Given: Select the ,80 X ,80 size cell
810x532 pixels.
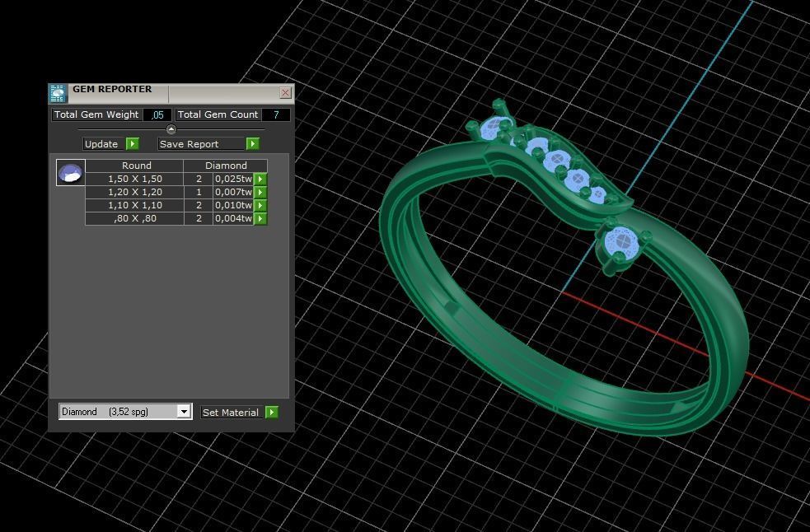Looking at the screenshot, I should [135, 218].
